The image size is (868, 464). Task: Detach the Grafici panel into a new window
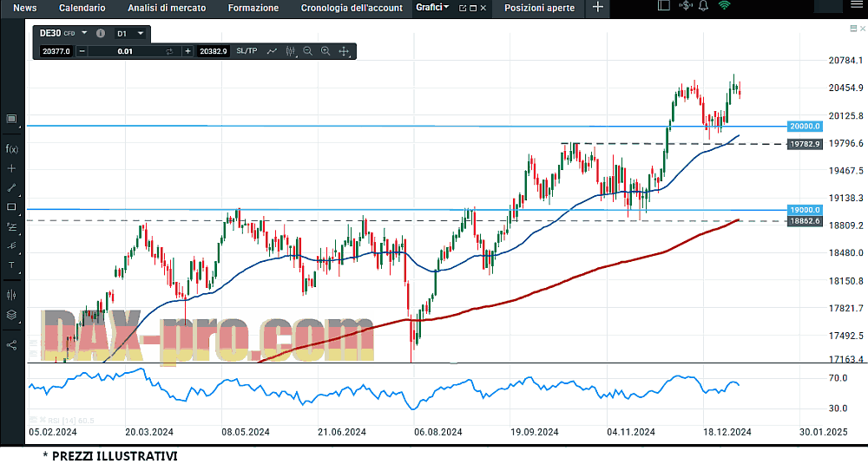463,8
